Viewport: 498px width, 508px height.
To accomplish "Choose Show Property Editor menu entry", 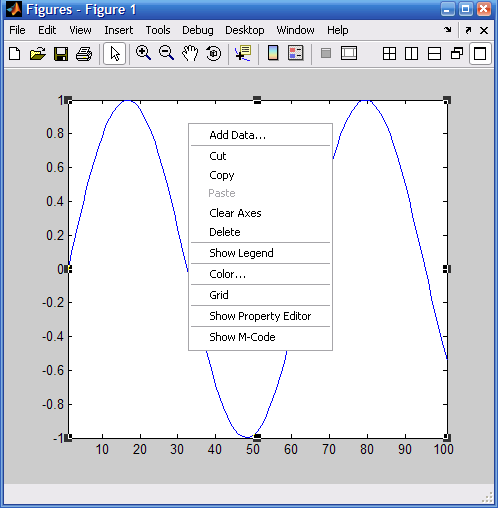I will point(260,316).
